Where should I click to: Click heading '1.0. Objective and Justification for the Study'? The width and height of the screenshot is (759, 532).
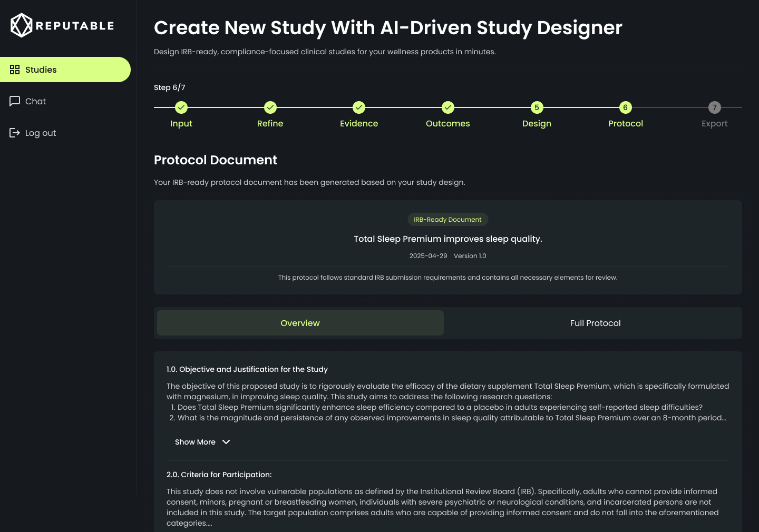247,369
